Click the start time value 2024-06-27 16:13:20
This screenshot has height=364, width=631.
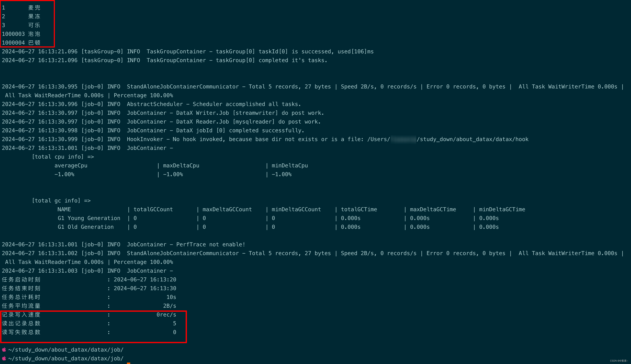tap(145, 280)
